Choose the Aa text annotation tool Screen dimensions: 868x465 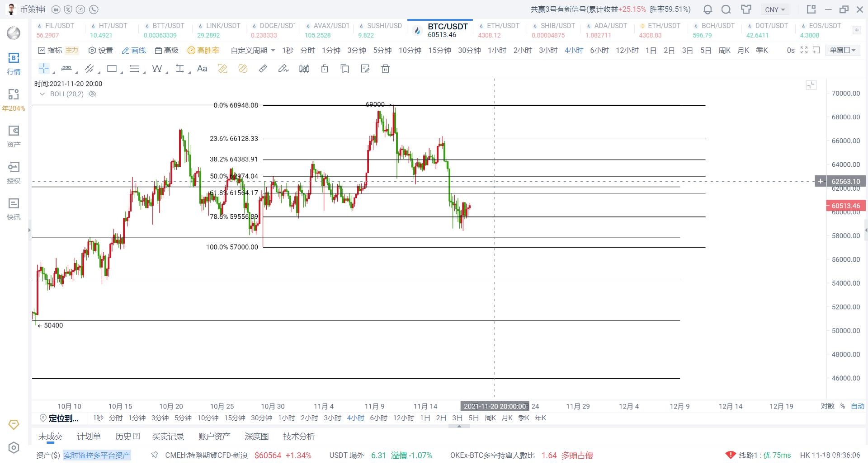click(x=202, y=69)
